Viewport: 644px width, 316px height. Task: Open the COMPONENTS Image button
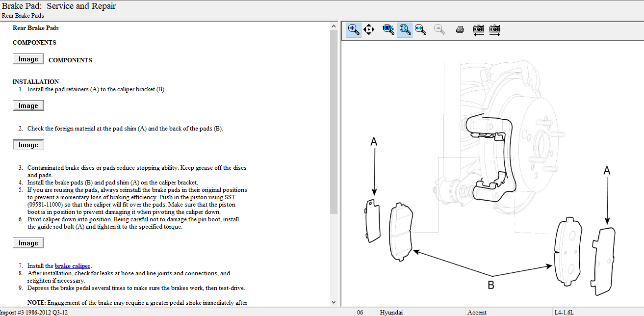28,59
